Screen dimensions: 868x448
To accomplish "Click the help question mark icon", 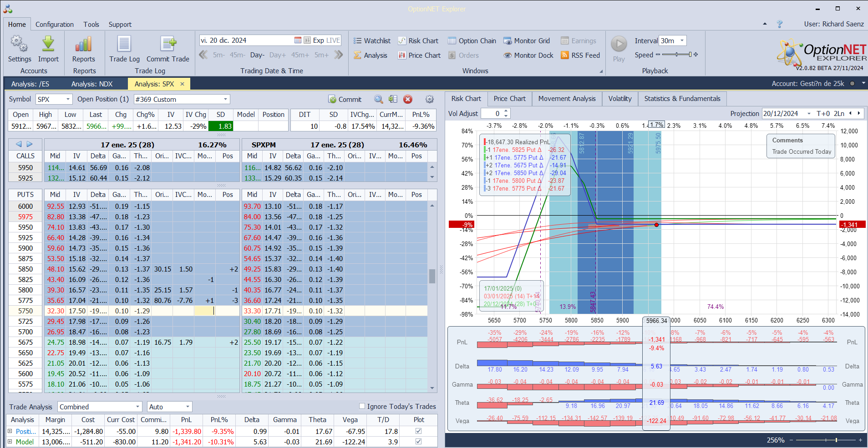I will pyautogui.click(x=780, y=24).
